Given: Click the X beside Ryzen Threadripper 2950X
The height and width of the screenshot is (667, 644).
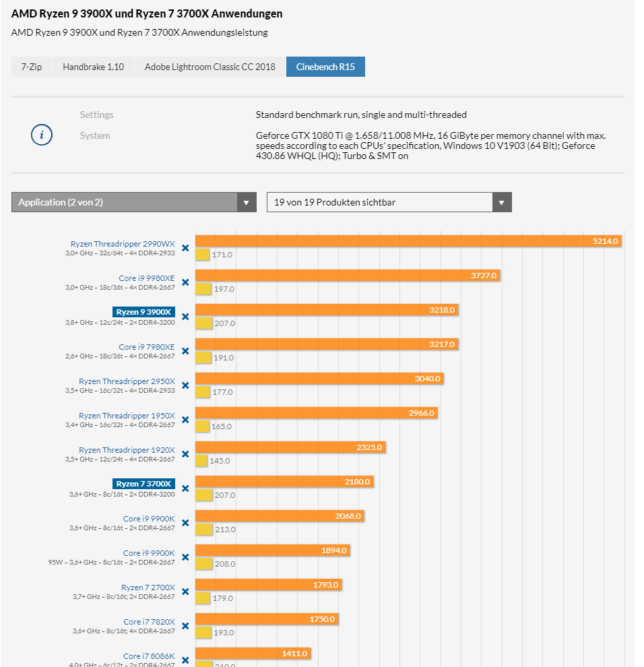Looking at the screenshot, I should tap(185, 385).
